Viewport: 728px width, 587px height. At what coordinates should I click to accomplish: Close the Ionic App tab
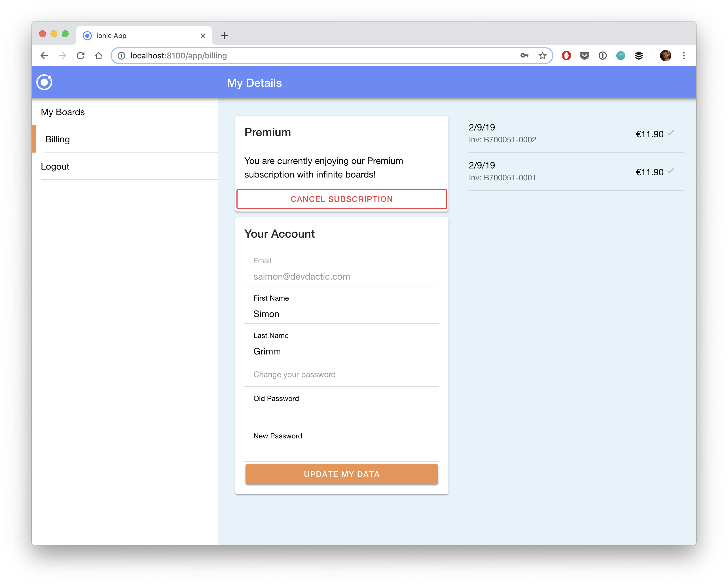pos(203,36)
